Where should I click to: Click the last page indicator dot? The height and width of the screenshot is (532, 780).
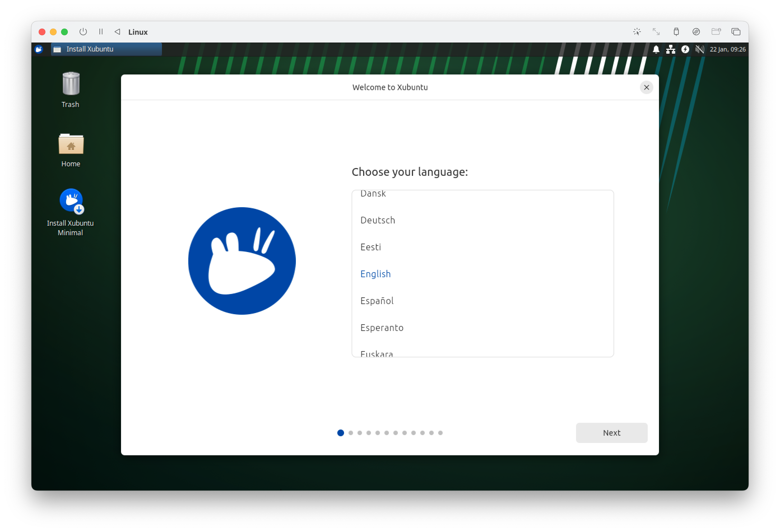pos(440,433)
